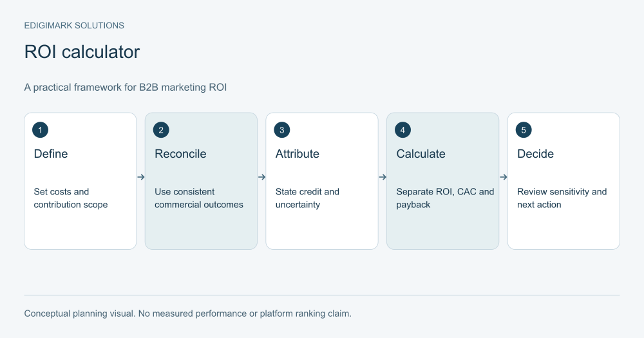Select the Define step heading
This screenshot has height=338, width=644.
[50, 154]
